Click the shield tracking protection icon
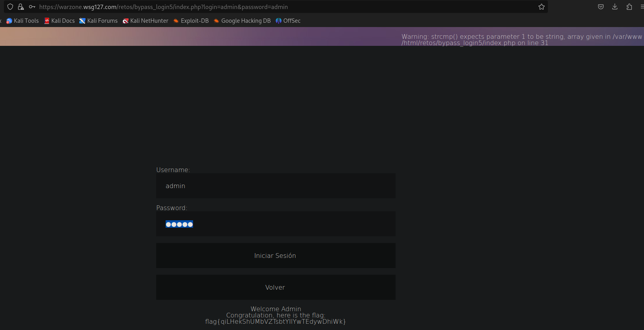Viewport: 644px width, 330px height. pos(10,7)
